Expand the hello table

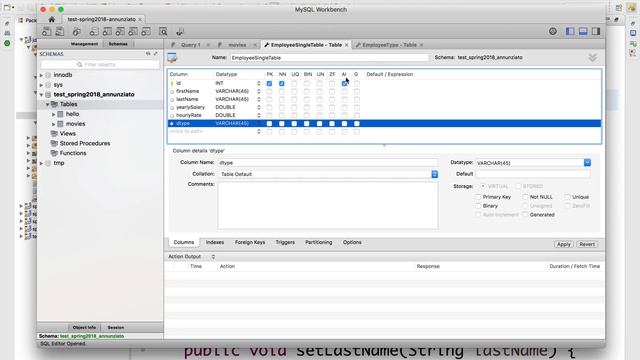tap(53, 114)
